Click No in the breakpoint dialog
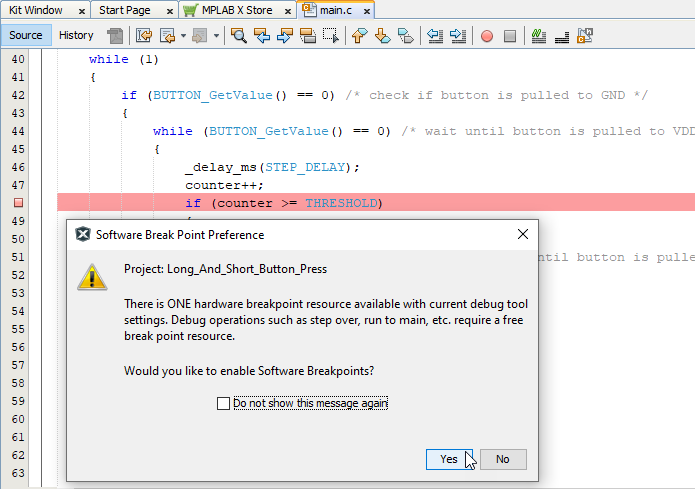The image size is (695, 489). coord(502,459)
